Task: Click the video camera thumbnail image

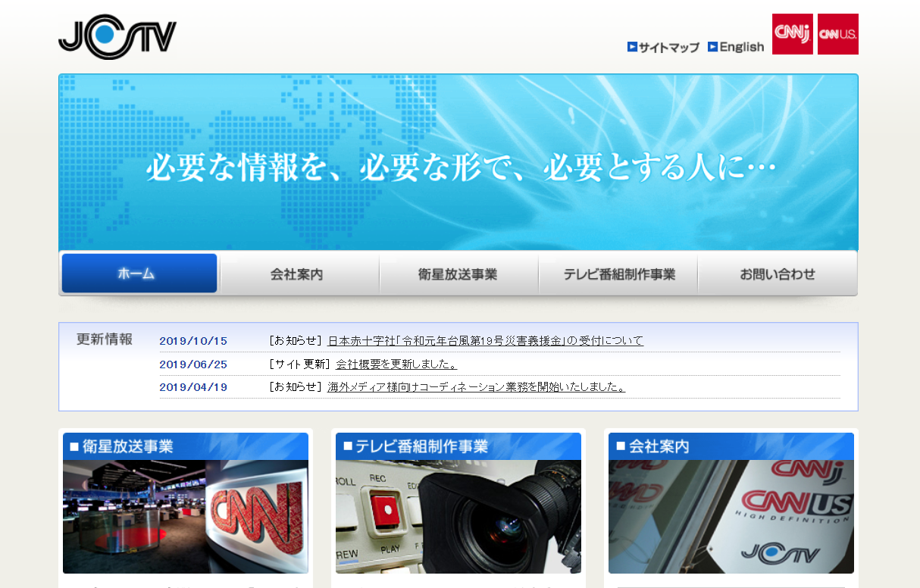Action: coord(458,516)
